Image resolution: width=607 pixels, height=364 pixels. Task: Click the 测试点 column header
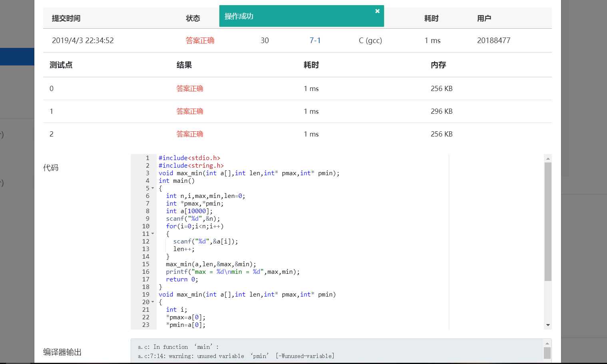coord(61,65)
